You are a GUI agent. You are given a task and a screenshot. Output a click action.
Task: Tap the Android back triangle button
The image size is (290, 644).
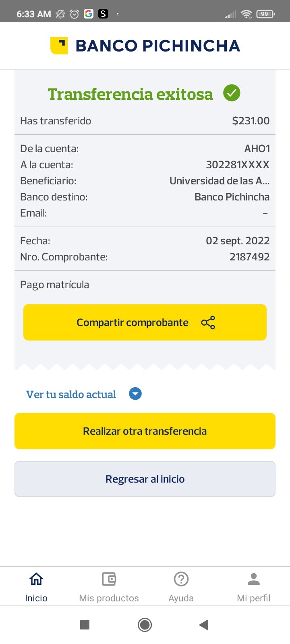click(204, 625)
